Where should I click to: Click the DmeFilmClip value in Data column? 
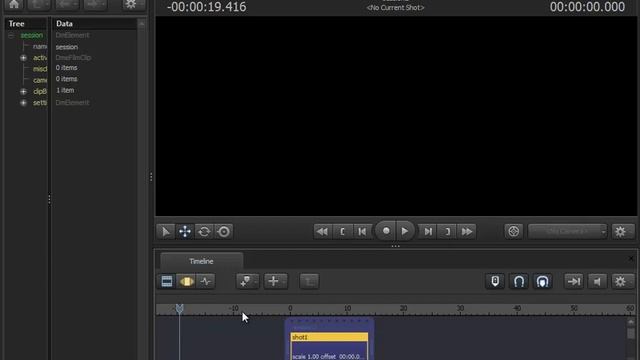(73, 58)
